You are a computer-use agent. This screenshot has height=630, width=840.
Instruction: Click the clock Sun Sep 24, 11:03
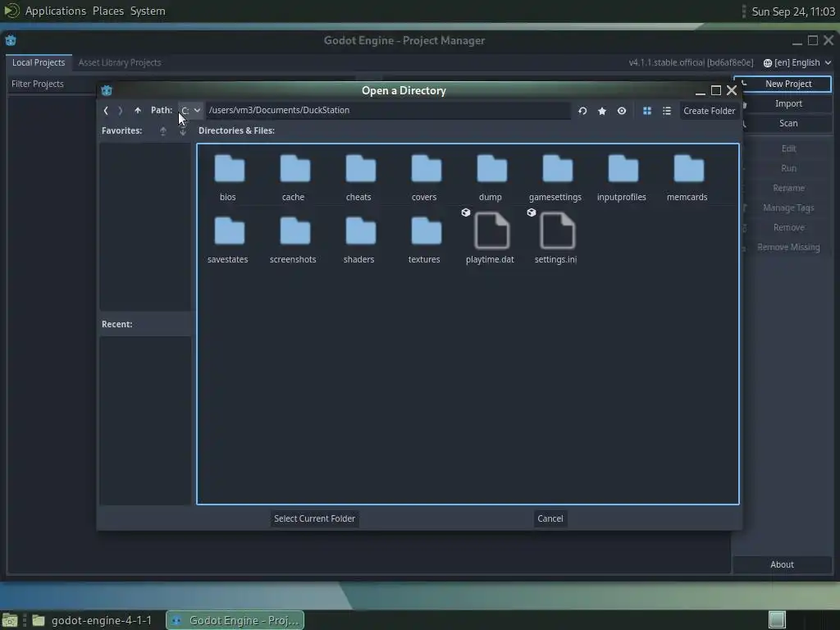tap(793, 11)
